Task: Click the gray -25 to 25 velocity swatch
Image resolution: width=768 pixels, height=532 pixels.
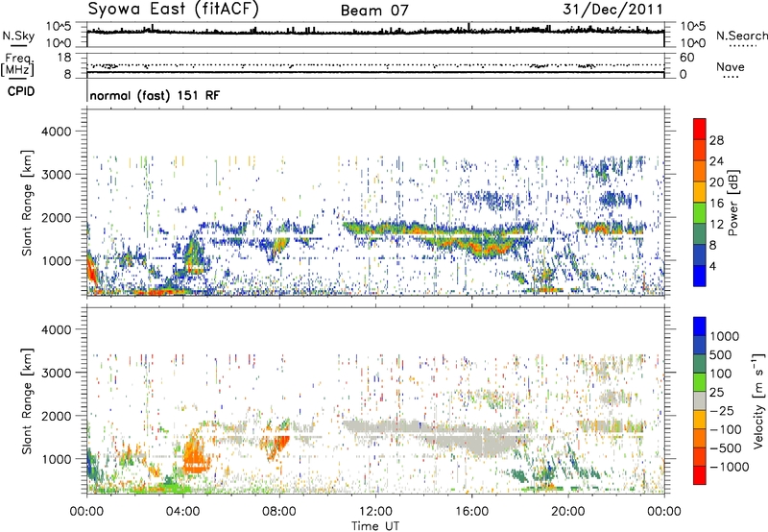Action: pyautogui.click(x=700, y=400)
